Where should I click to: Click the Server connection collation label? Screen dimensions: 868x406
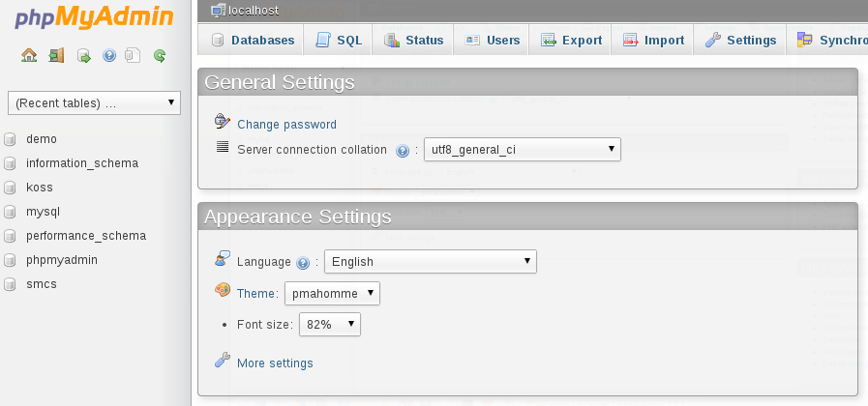click(312, 150)
